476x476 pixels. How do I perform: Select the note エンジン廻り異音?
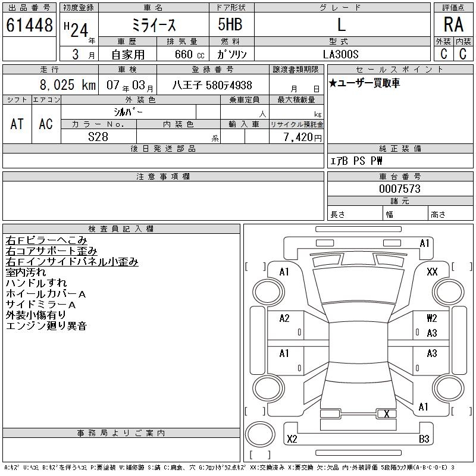pyautogui.click(x=46, y=325)
